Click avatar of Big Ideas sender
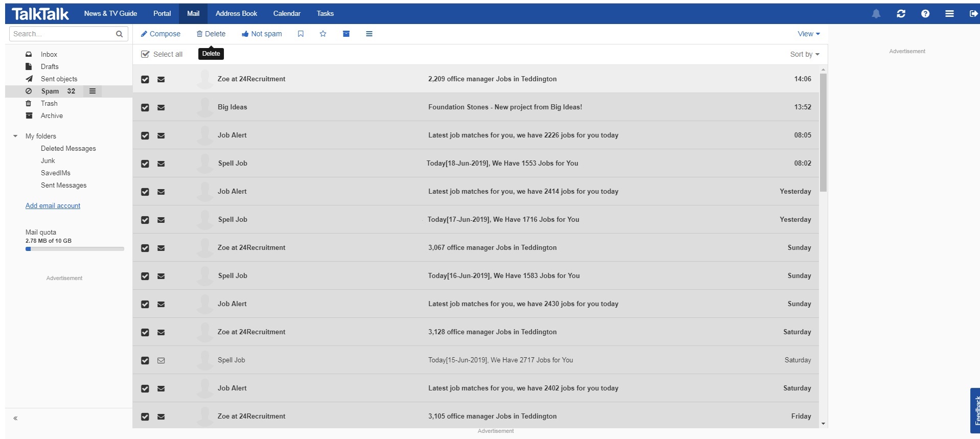This screenshot has height=439, width=980. (x=205, y=107)
